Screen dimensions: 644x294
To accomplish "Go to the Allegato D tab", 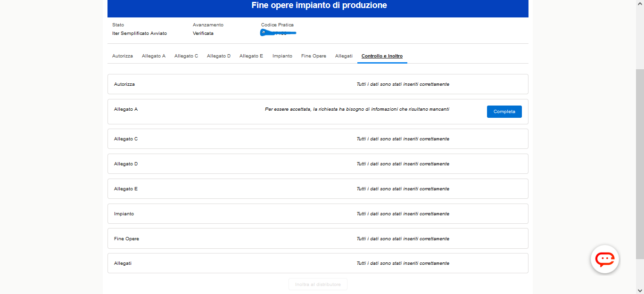I will (x=219, y=56).
